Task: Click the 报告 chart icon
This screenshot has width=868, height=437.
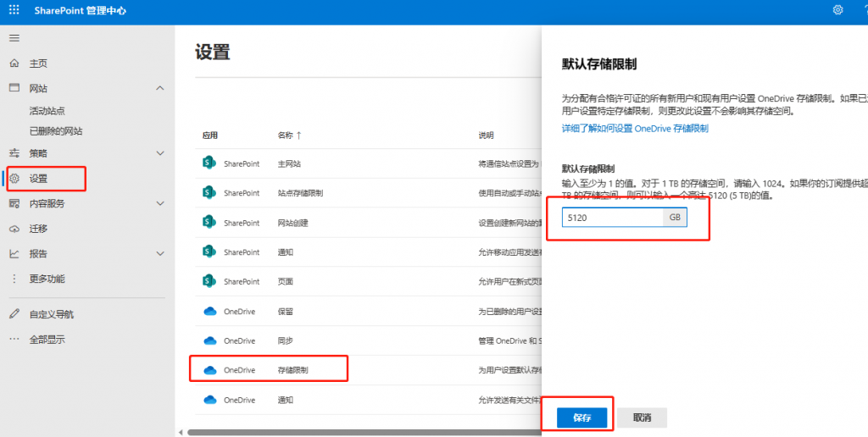Action: (14, 253)
